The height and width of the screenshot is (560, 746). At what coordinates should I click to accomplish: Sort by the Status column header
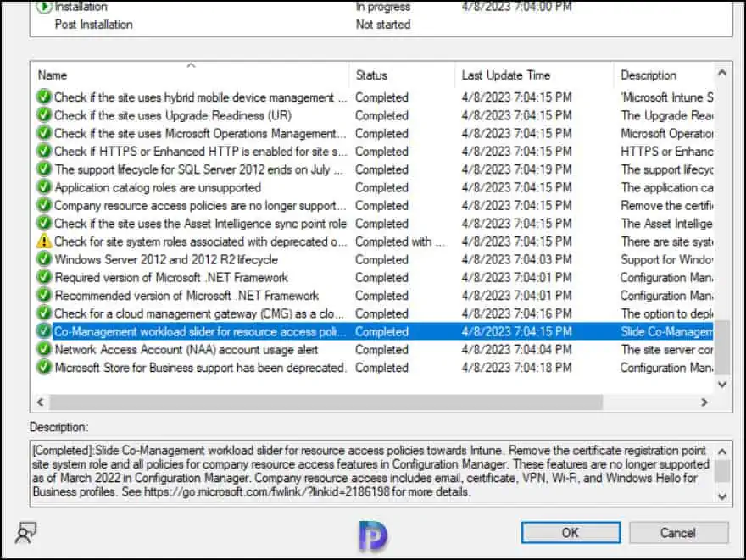point(403,75)
